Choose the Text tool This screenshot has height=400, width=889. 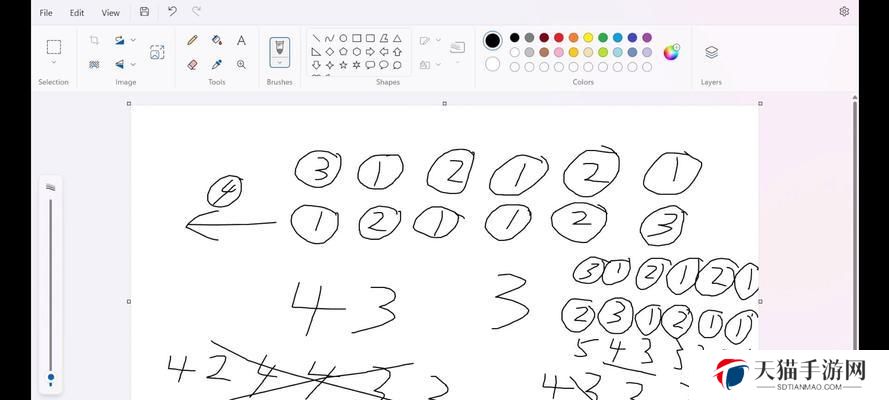242,40
